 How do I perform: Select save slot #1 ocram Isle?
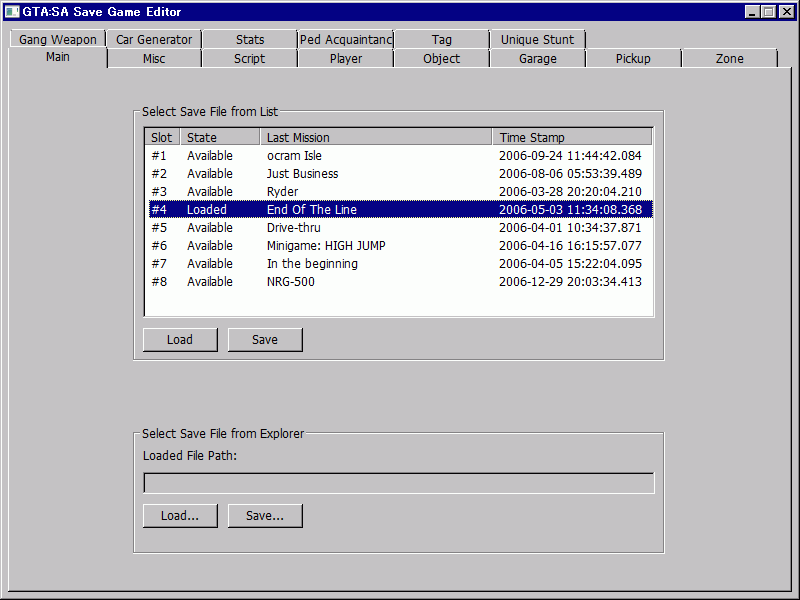click(x=401, y=156)
